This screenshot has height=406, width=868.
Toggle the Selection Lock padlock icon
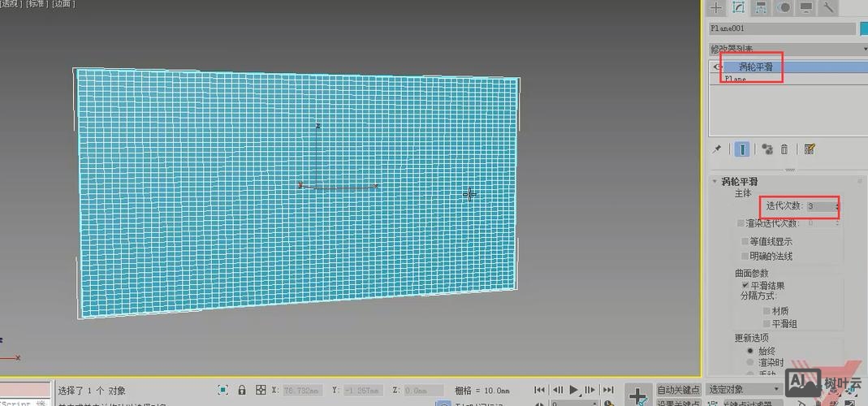pos(242,390)
